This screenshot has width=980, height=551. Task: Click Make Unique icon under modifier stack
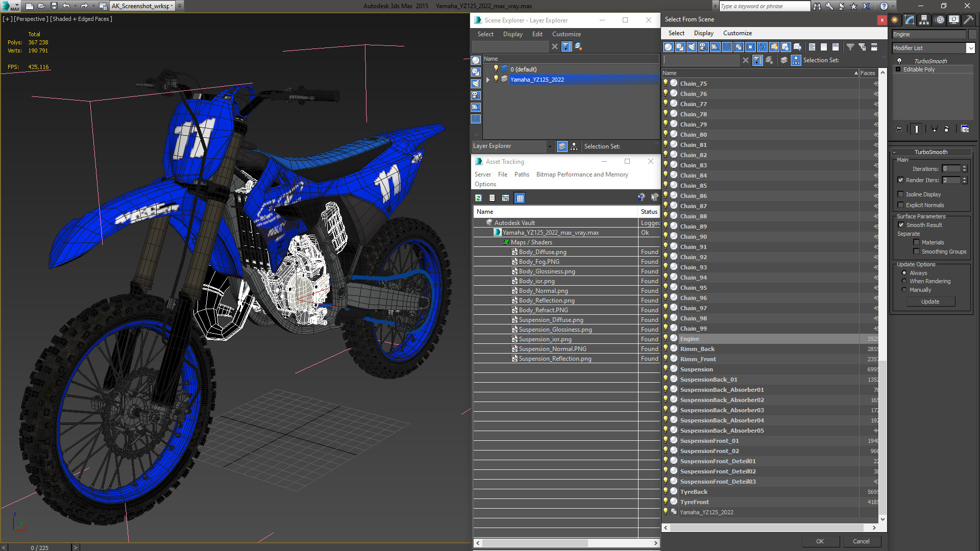934,129
